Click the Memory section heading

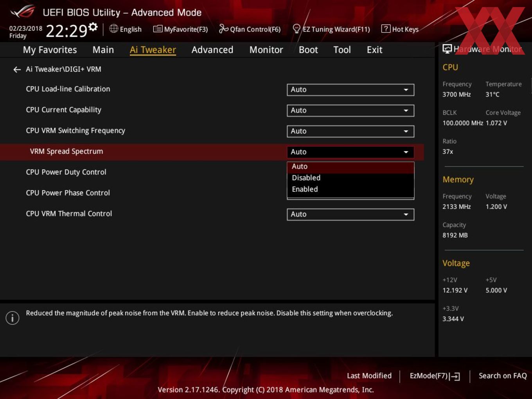click(x=458, y=180)
